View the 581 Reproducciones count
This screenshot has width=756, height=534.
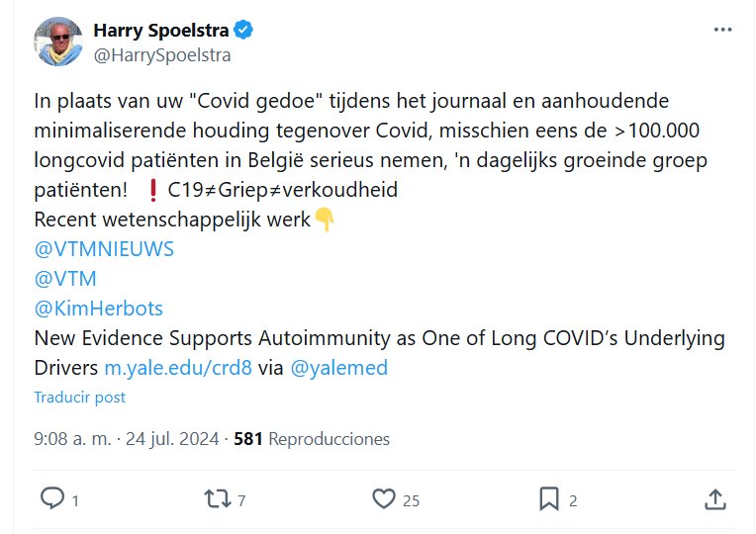(x=312, y=439)
